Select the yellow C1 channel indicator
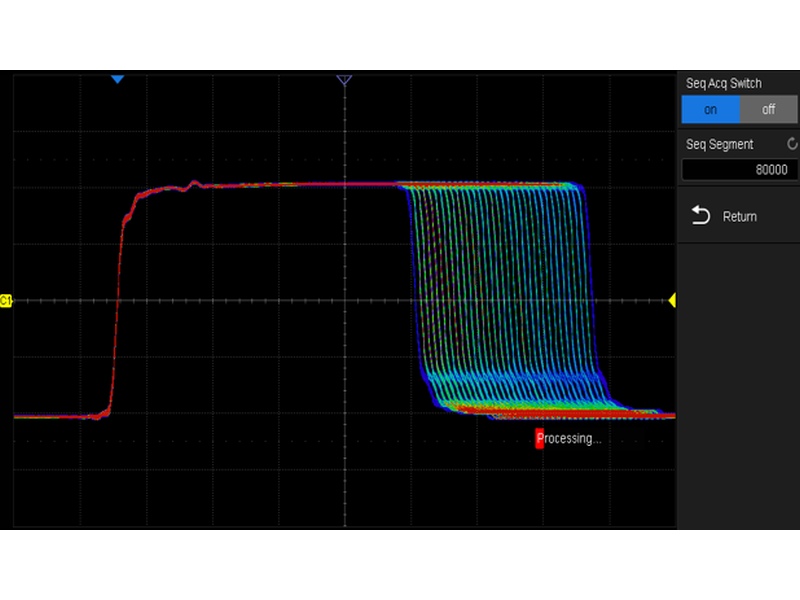Screen dimensions: 800x600 click(x=6, y=300)
